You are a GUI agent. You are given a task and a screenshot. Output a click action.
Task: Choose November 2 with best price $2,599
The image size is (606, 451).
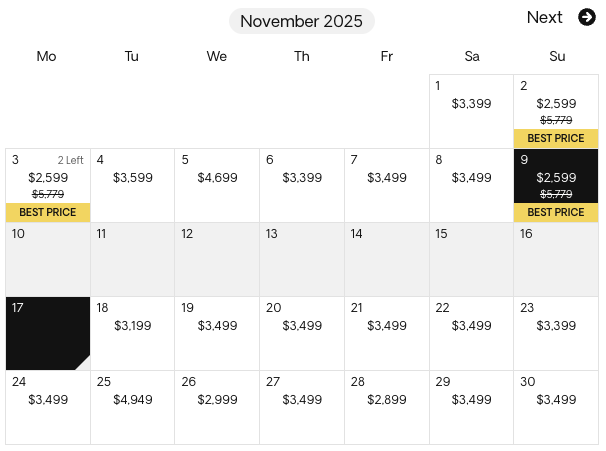556,104
